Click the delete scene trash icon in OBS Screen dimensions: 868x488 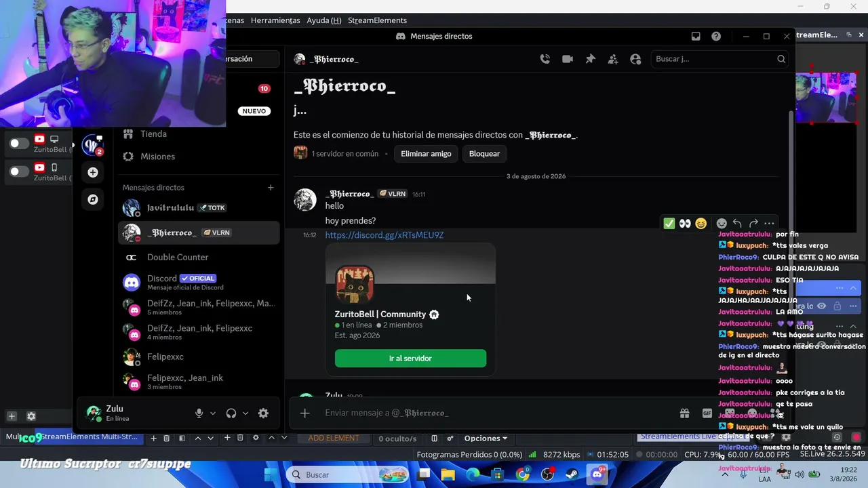point(166,439)
